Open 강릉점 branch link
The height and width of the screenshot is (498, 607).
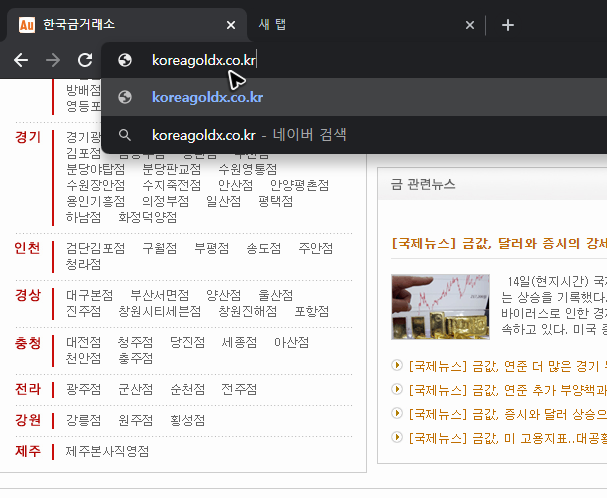(83, 421)
